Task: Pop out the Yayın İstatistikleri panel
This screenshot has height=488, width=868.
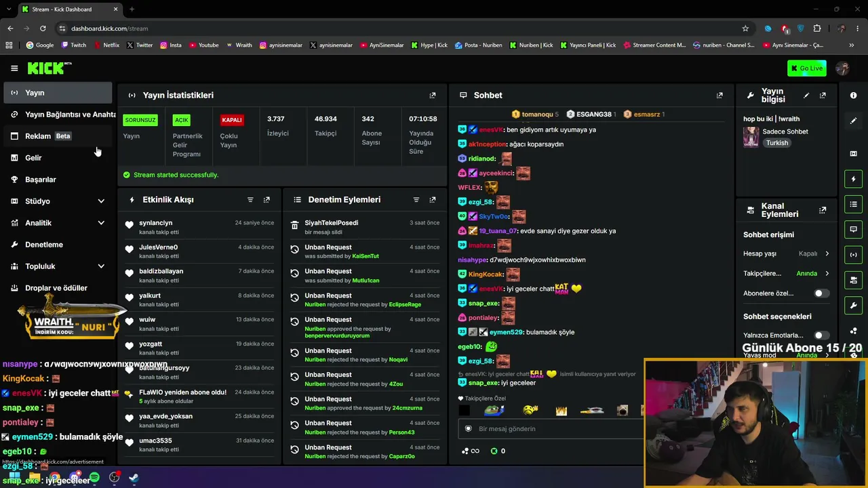Action: (433, 96)
